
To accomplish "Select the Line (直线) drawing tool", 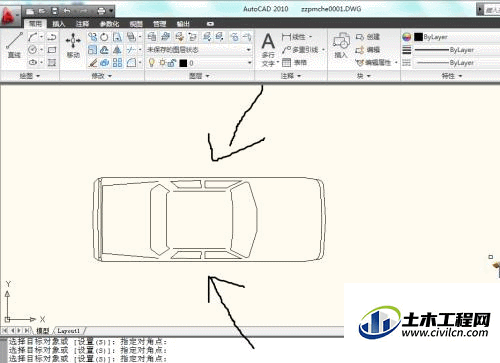I will [14, 45].
